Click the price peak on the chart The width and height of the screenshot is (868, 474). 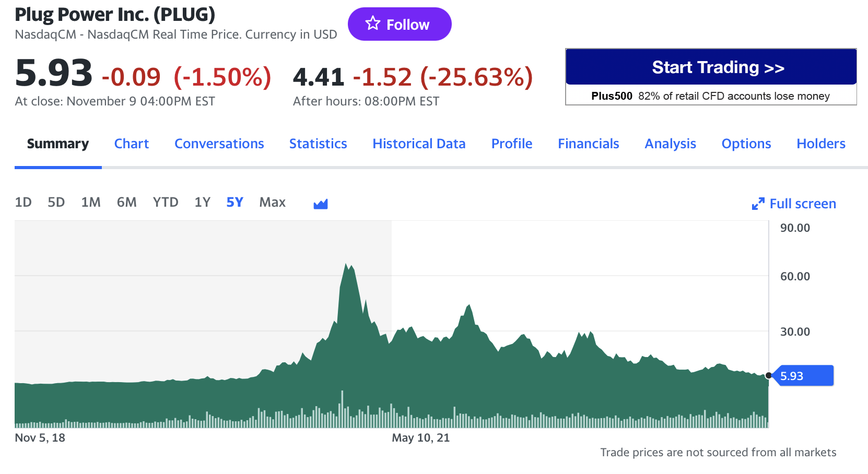(346, 265)
